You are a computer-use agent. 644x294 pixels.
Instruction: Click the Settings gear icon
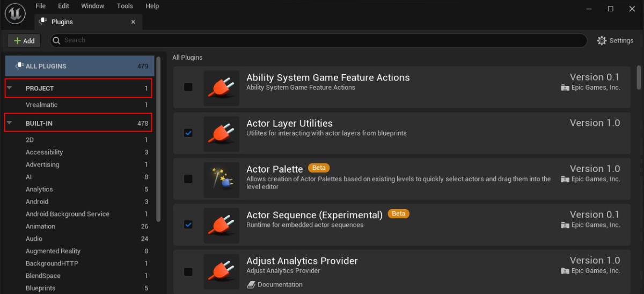(602, 41)
